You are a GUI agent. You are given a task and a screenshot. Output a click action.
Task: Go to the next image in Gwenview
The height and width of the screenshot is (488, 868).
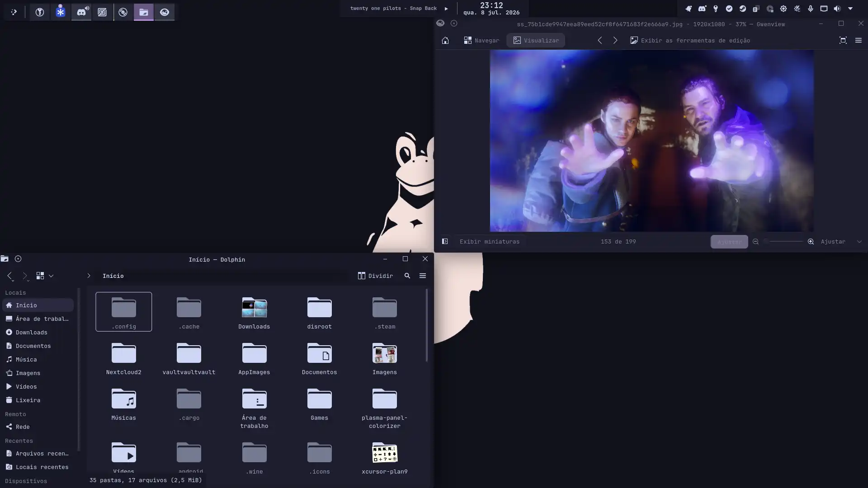tap(615, 40)
